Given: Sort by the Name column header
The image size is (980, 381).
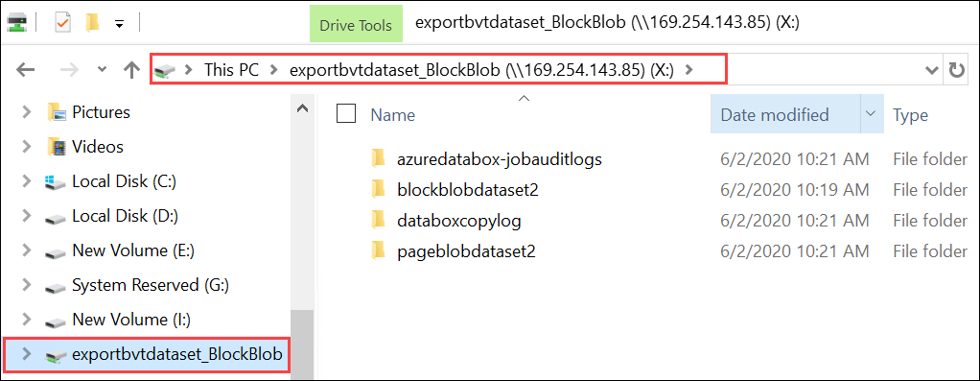Looking at the screenshot, I should pos(392,115).
